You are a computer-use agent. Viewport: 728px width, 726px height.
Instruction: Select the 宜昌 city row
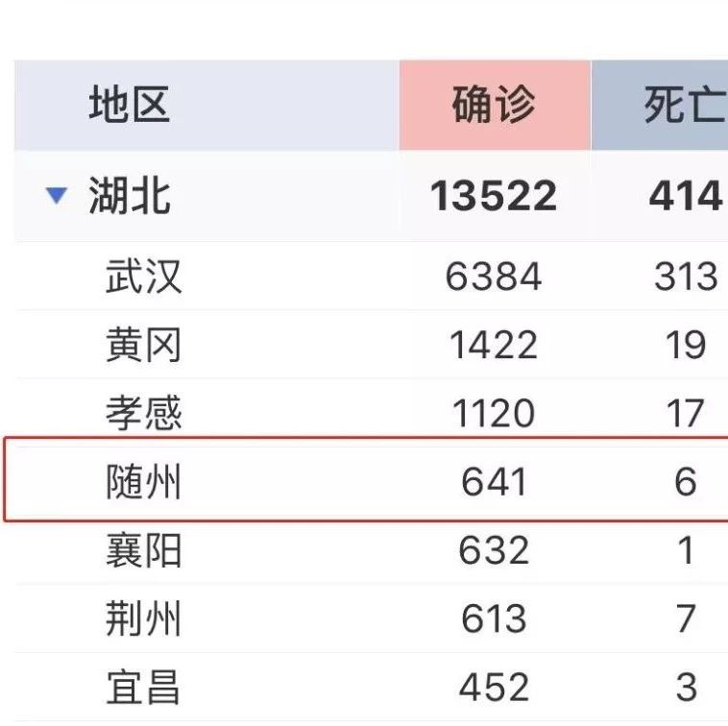pyautogui.click(x=371, y=687)
